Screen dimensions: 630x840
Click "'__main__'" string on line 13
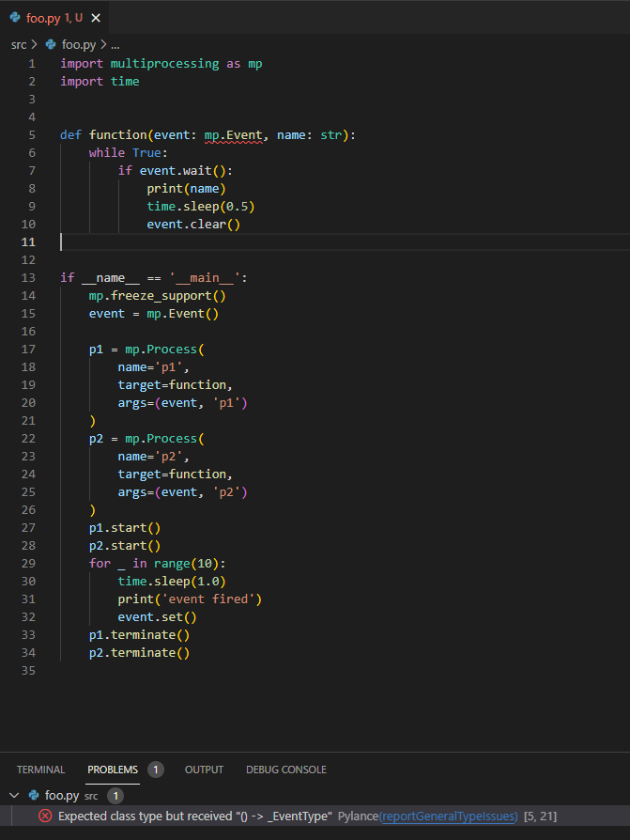coord(205,278)
